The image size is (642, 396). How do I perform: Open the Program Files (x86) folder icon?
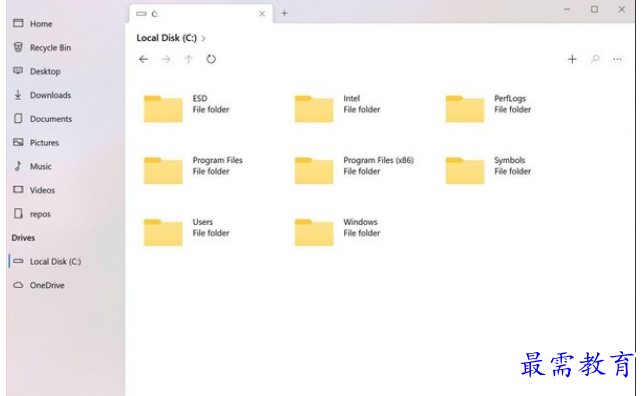tap(314, 170)
